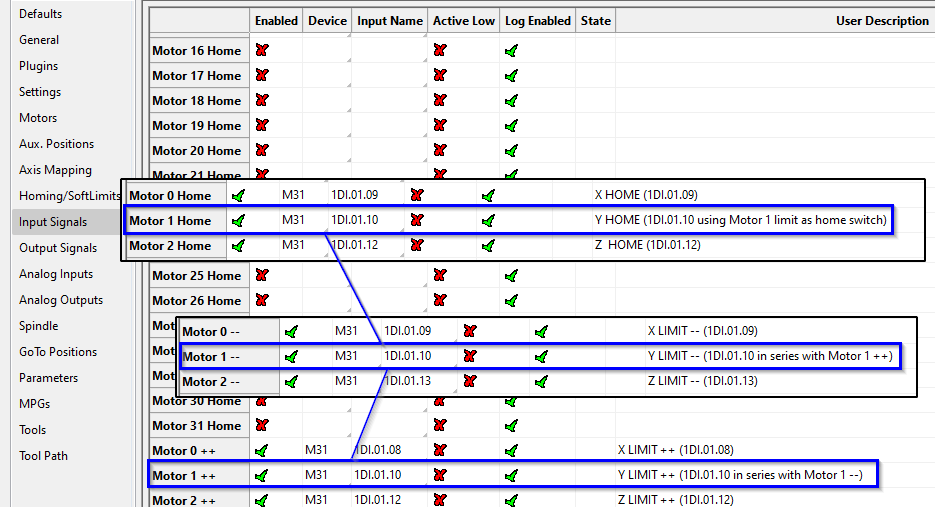The width and height of the screenshot is (935, 507).
Task: Switch to Homing/SoftLimits settings
Action: [69, 196]
